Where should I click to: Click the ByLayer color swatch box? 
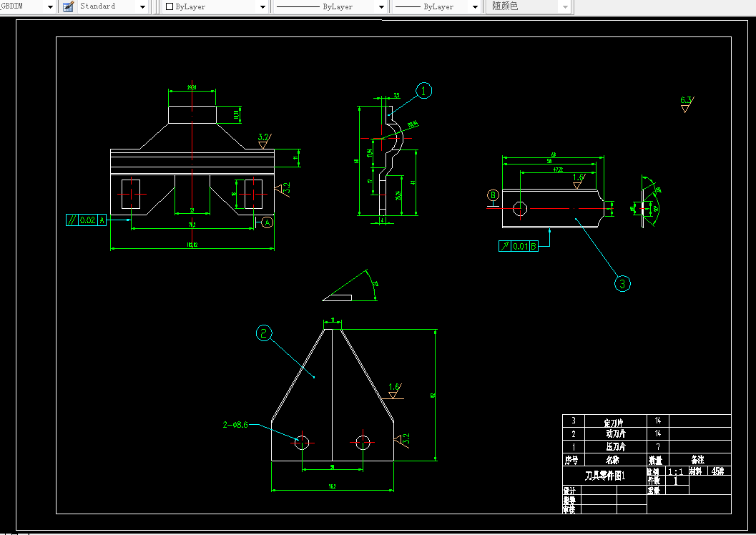(170, 6)
